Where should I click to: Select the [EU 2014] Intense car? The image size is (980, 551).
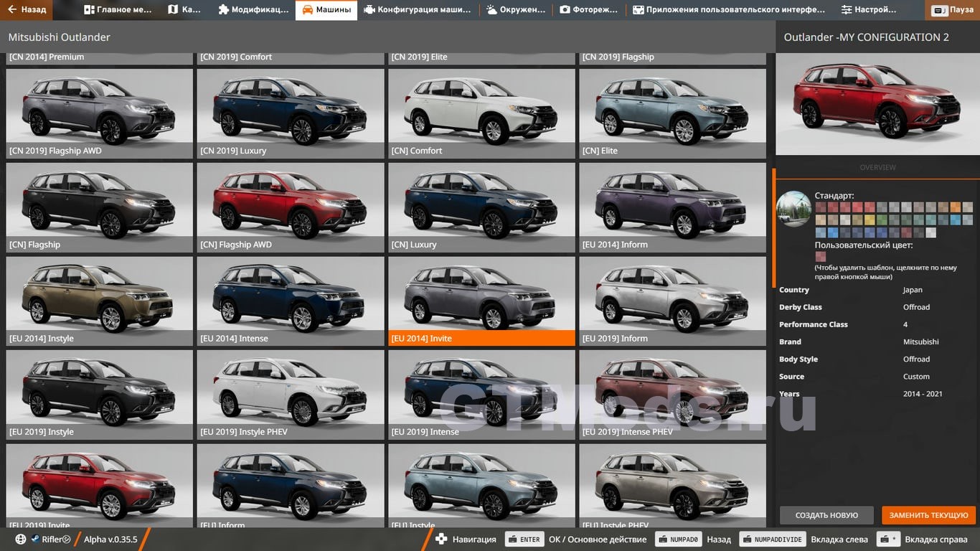(291, 301)
